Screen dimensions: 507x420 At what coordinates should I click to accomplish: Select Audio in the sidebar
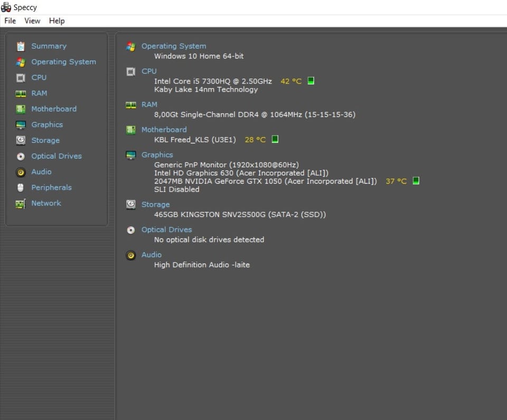pyautogui.click(x=41, y=172)
